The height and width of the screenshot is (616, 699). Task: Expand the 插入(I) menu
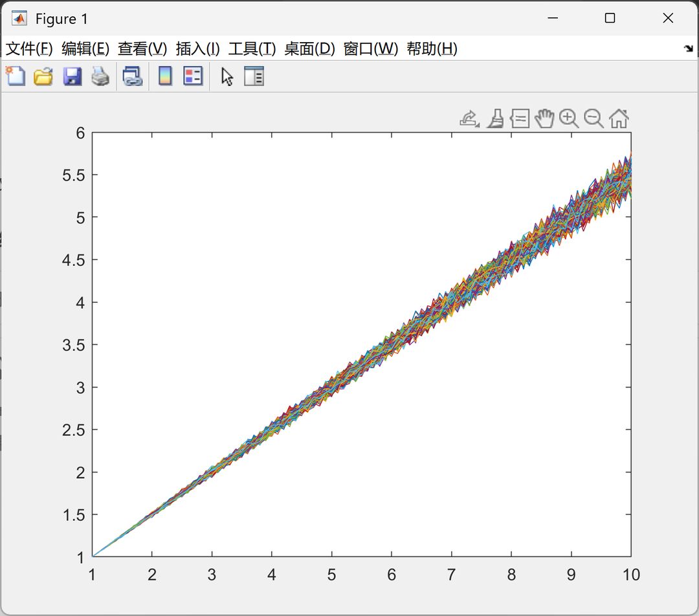coord(197,49)
